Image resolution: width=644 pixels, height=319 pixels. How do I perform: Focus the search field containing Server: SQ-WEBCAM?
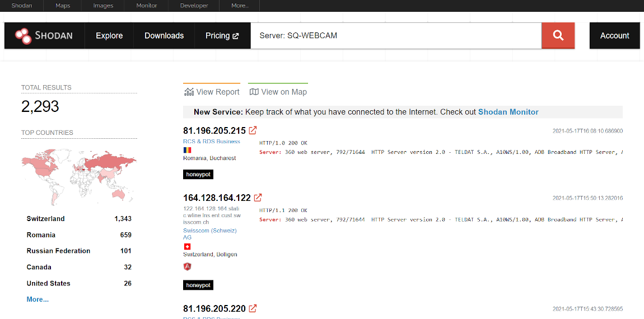[396, 36]
